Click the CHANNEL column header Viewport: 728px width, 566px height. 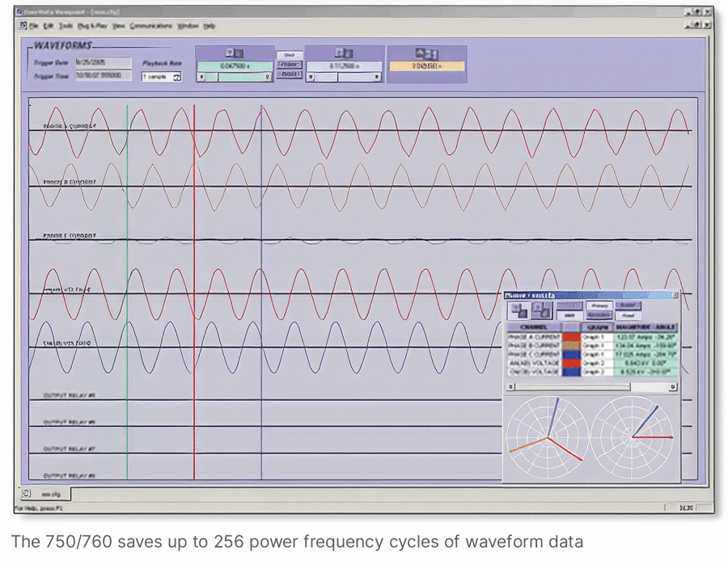point(534,327)
